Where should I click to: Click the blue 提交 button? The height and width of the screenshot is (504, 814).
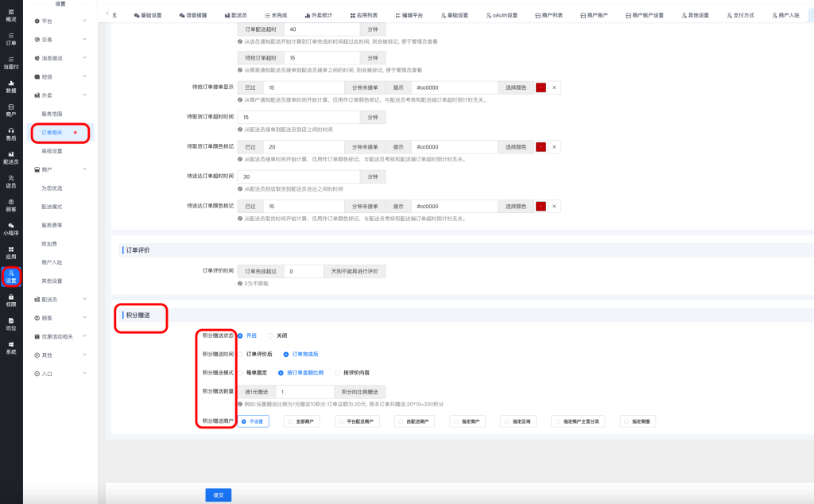[218, 494]
